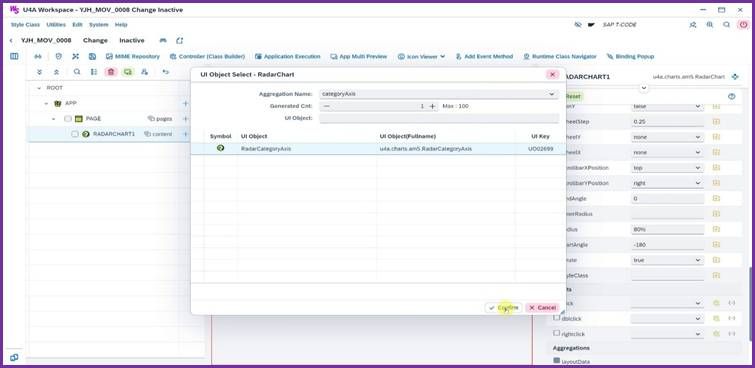Image resolution: width=755 pixels, height=368 pixels.
Task: Open Runtime Class Navigator
Action: [x=560, y=56]
